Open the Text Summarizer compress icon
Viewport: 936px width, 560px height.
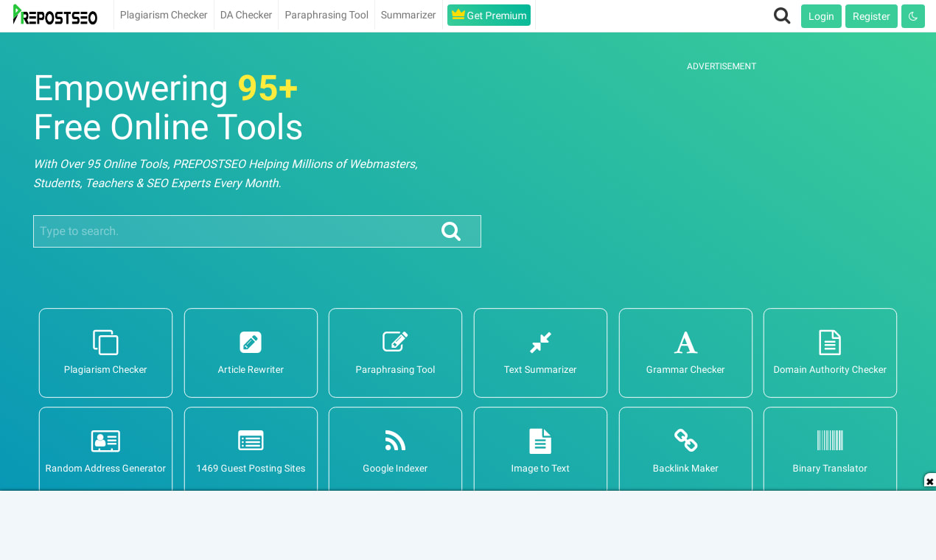[540, 343]
